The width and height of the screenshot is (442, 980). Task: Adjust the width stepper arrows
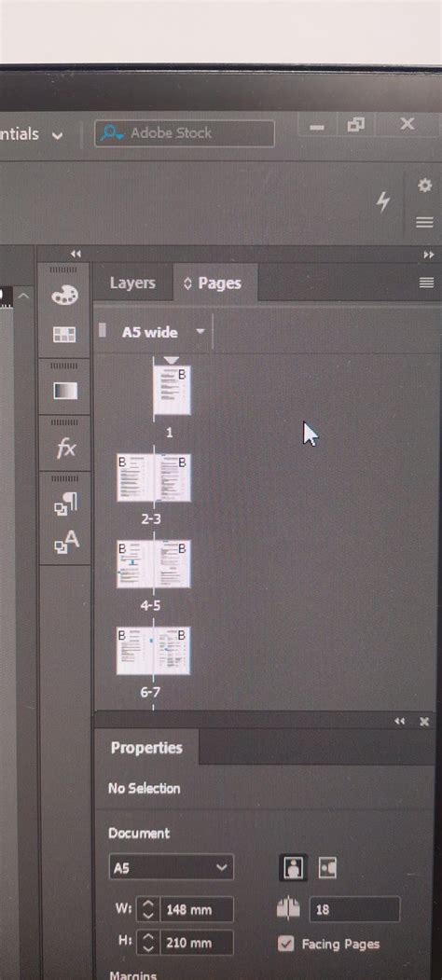147,909
